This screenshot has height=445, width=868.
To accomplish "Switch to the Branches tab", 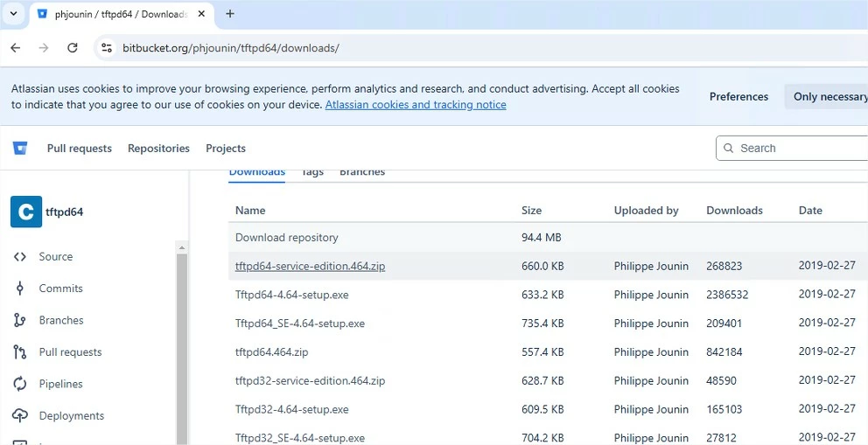I will coord(362,172).
